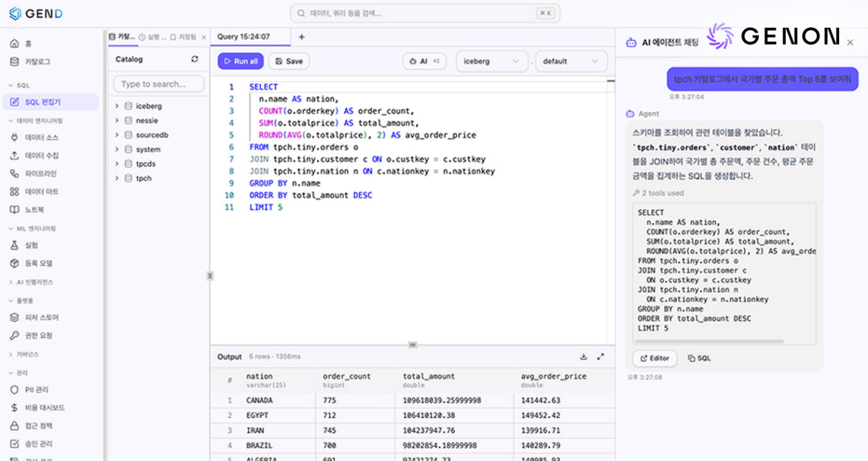
Task: Copy SQL from agent response
Action: click(x=699, y=358)
